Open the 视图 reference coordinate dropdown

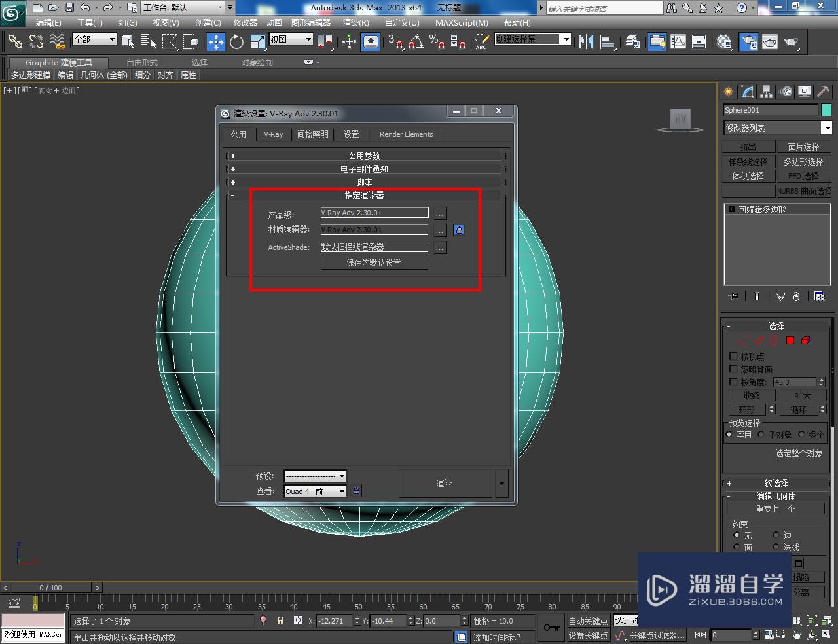tap(291, 39)
